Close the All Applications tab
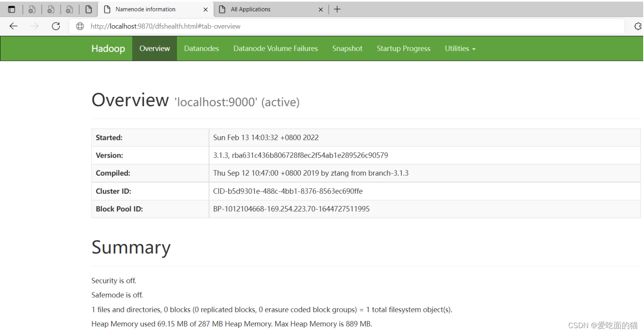Screen dimensions: 644x333 [321, 9]
